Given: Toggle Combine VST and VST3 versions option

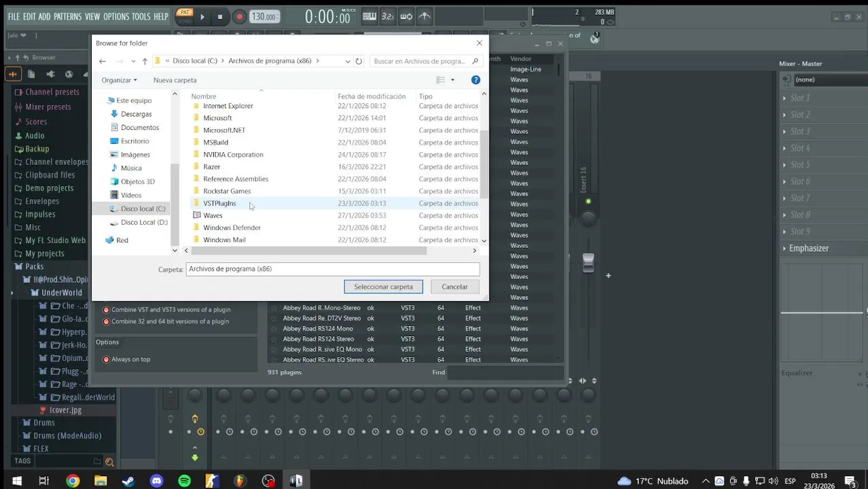Looking at the screenshot, I should [x=106, y=310].
